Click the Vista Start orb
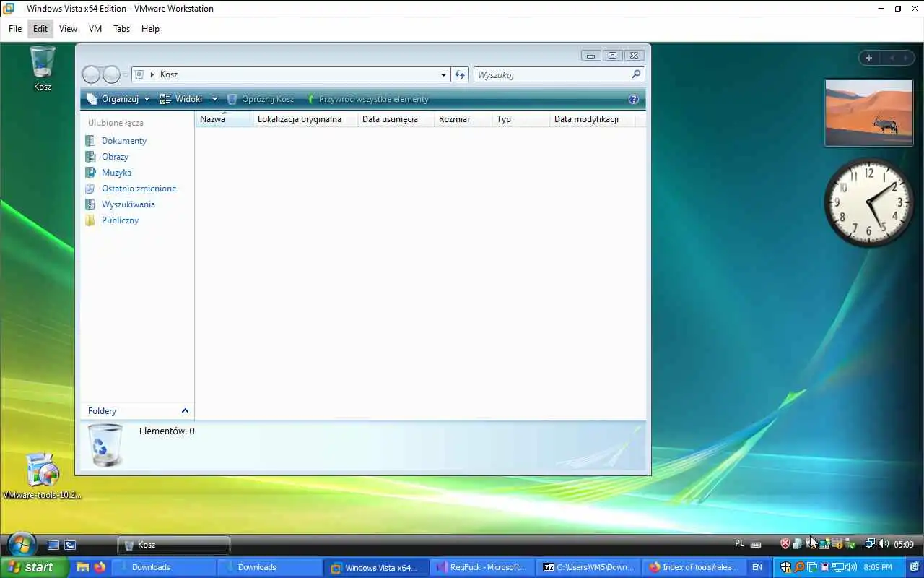This screenshot has width=924, height=578. (x=21, y=545)
